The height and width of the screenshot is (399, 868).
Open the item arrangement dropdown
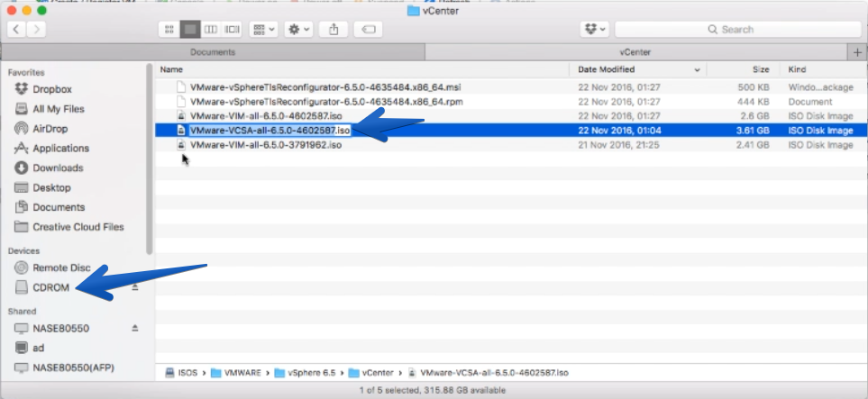click(263, 30)
